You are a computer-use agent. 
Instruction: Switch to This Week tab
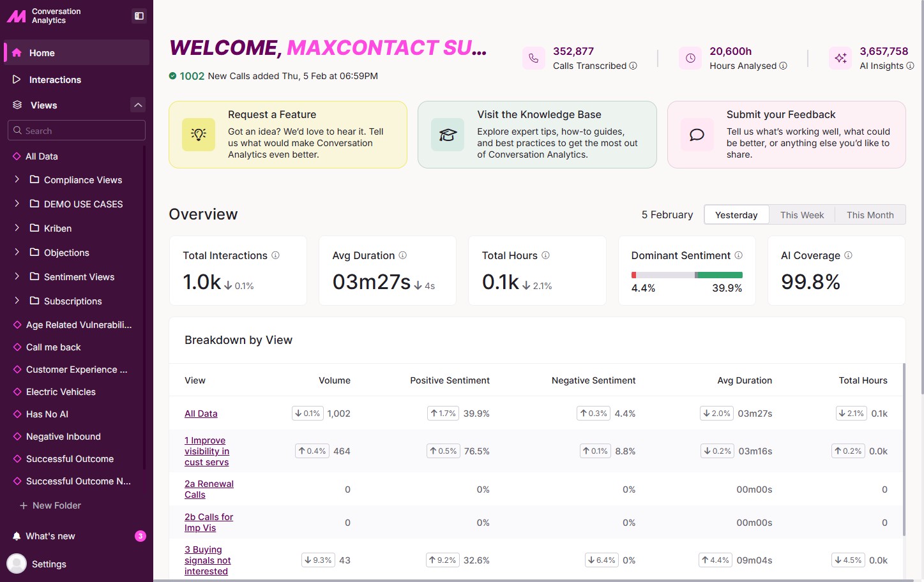(x=802, y=215)
